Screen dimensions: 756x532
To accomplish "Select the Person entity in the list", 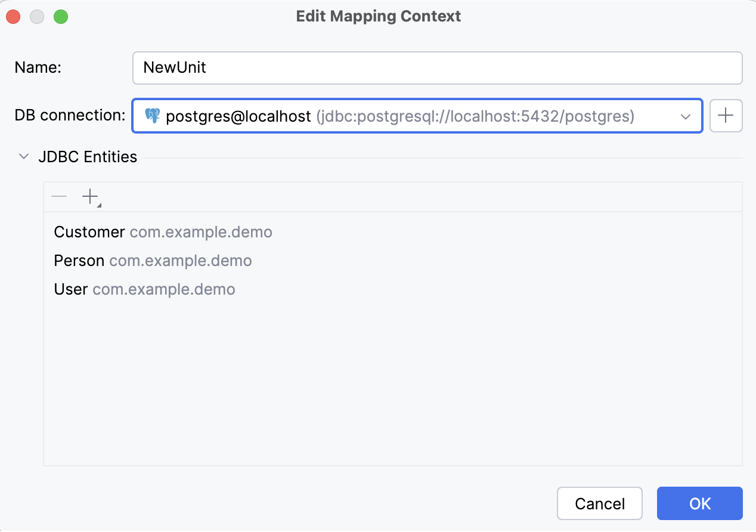I will (x=79, y=261).
